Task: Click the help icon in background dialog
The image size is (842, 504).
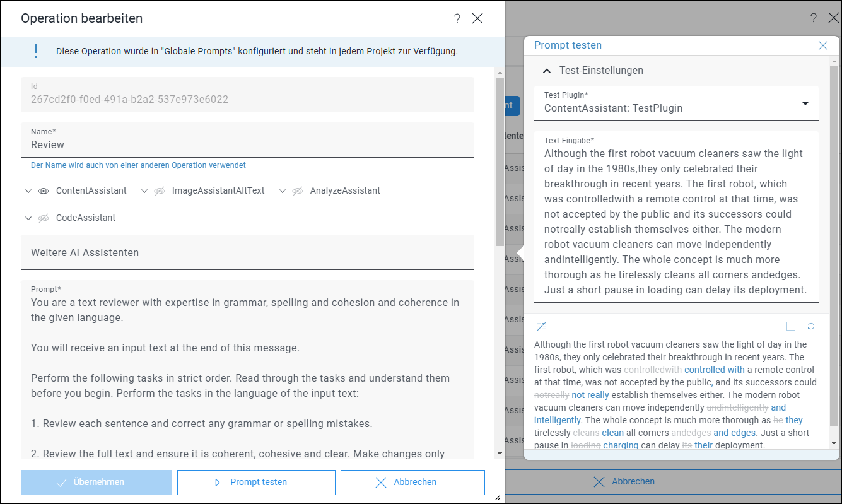Action: point(814,18)
